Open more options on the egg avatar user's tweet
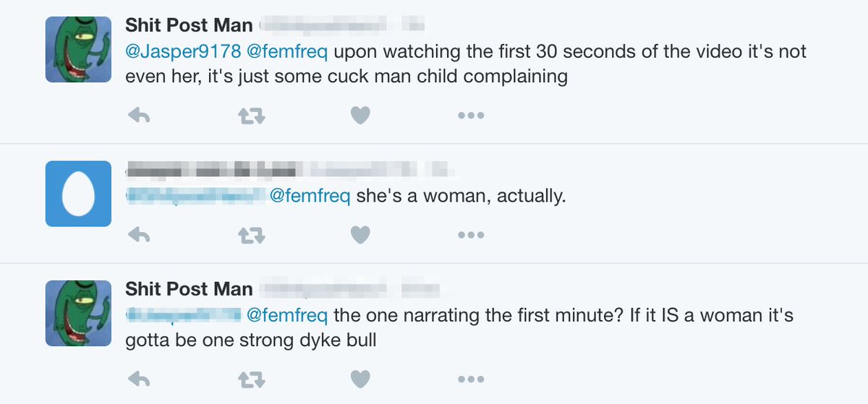Viewport: 868px width, 404px height. point(470,233)
